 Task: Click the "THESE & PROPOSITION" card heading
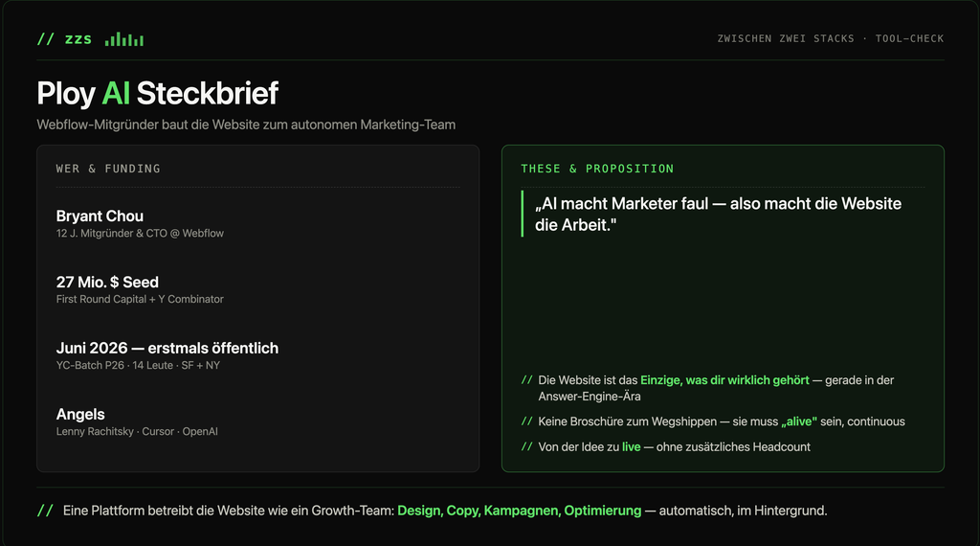[x=597, y=169]
